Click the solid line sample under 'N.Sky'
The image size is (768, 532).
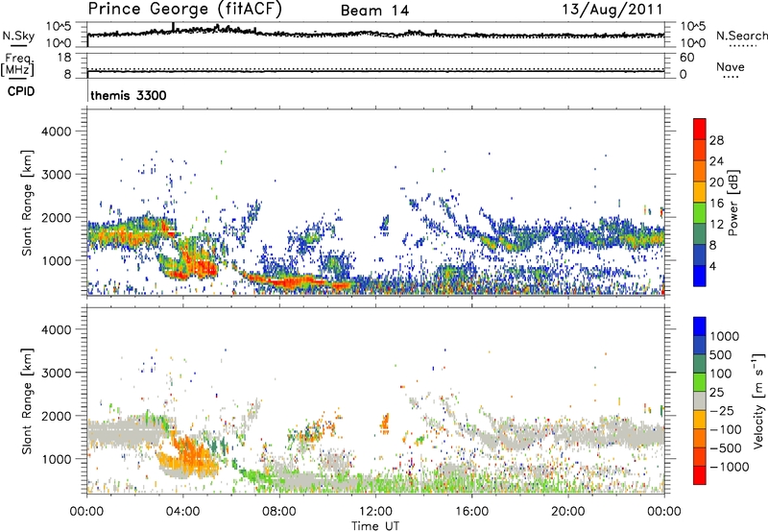(x=18, y=45)
